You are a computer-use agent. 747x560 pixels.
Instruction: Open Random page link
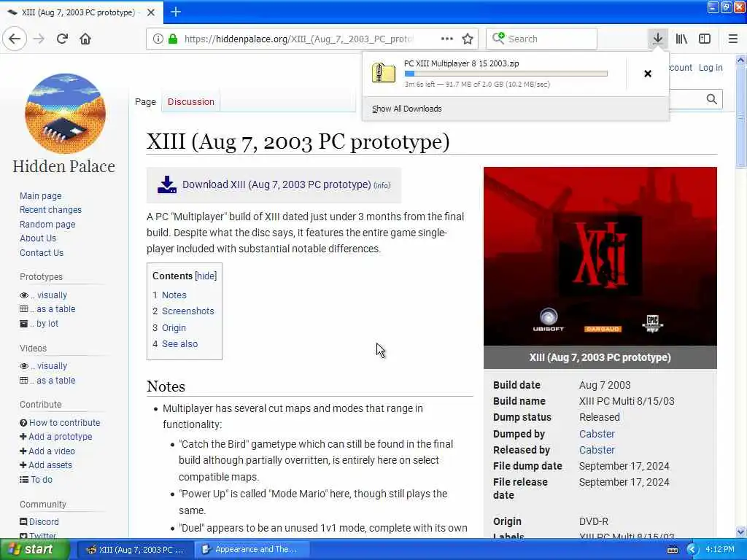click(47, 225)
